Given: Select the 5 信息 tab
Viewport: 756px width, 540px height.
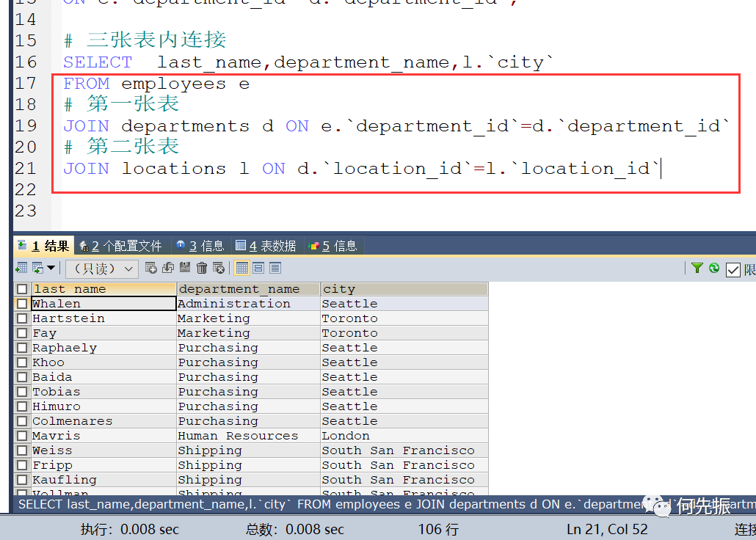Looking at the screenshot, I should (332, 246).
